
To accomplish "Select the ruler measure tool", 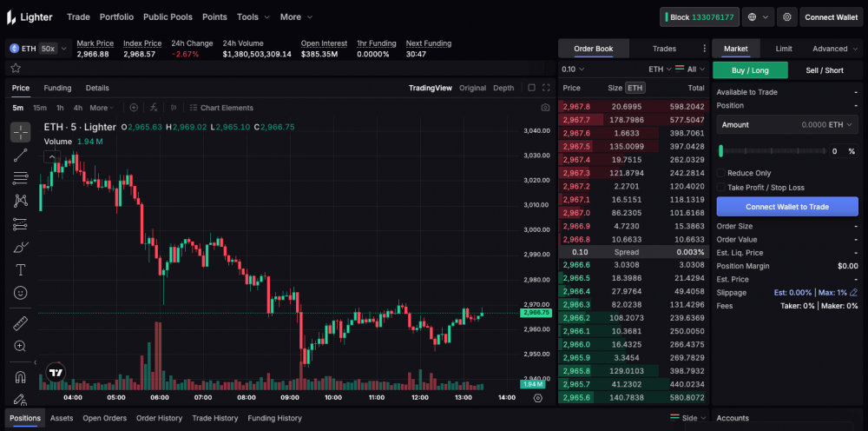I will (x=21, y=323).
